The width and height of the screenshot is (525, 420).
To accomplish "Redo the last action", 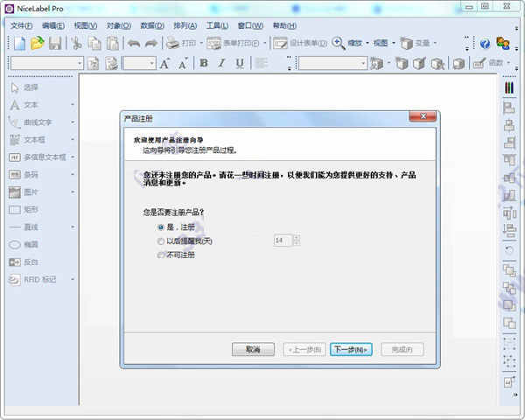I will click(151, 44).
